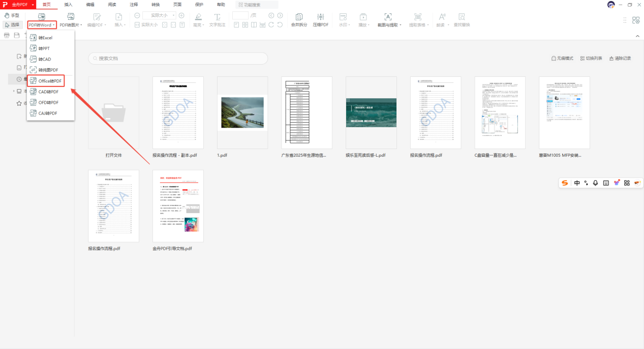Open the 压缩PDF tool
Image resolution: width=644 pixels, height=349 pixels.
(x=321, y=20)
